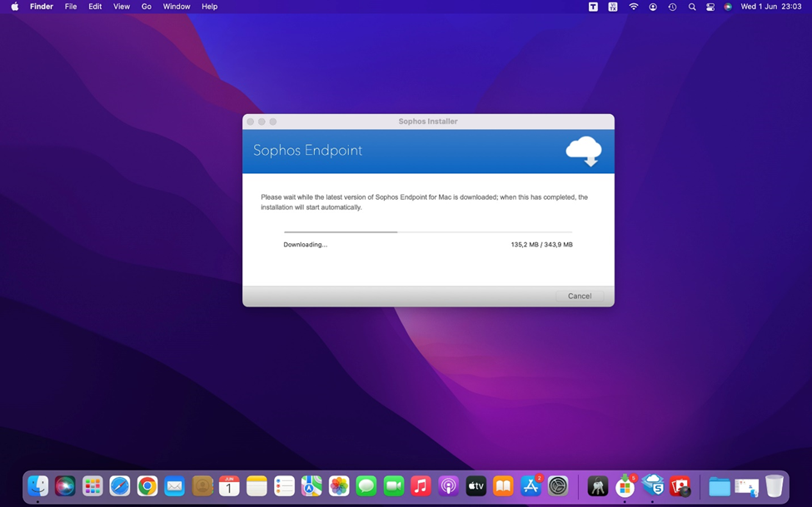Cancel the Sophos Endpoint download

580,296
